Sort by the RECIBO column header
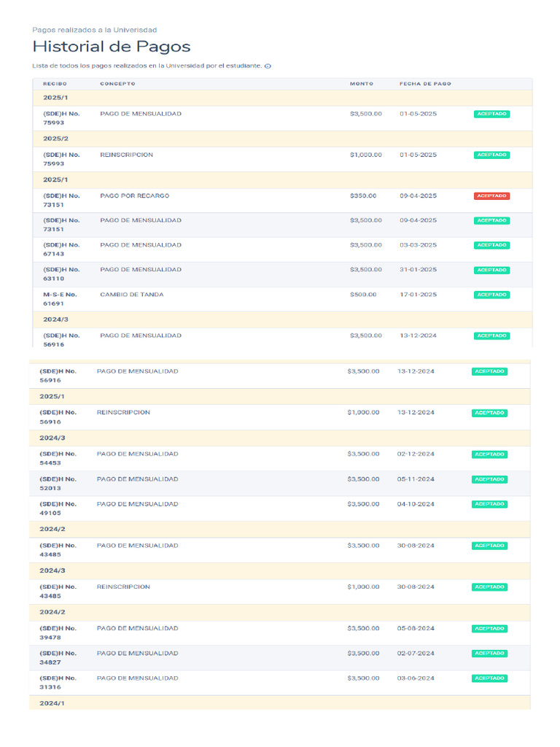The image size is (560, 747). click(55, 84)
